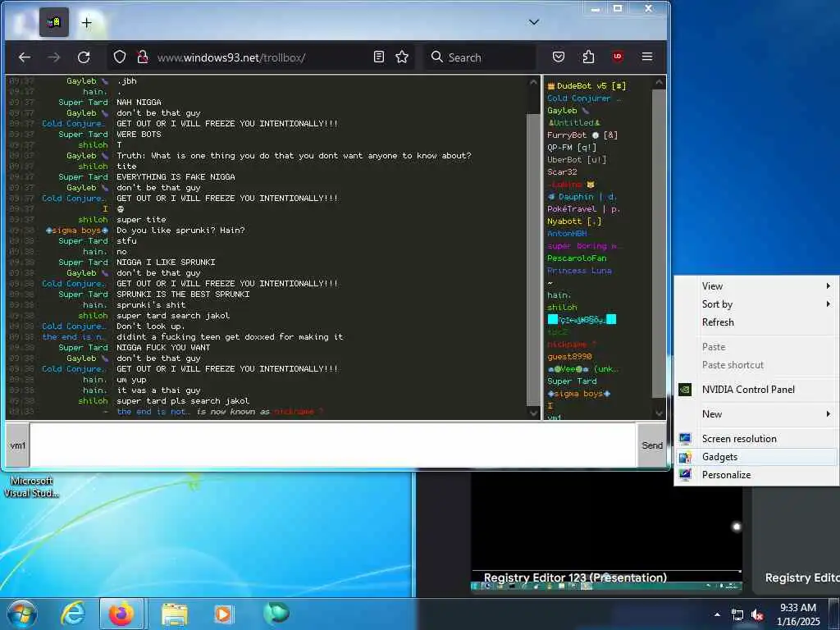Click the vm1 nickname button

pyautogui.click(x=18, y=445)
